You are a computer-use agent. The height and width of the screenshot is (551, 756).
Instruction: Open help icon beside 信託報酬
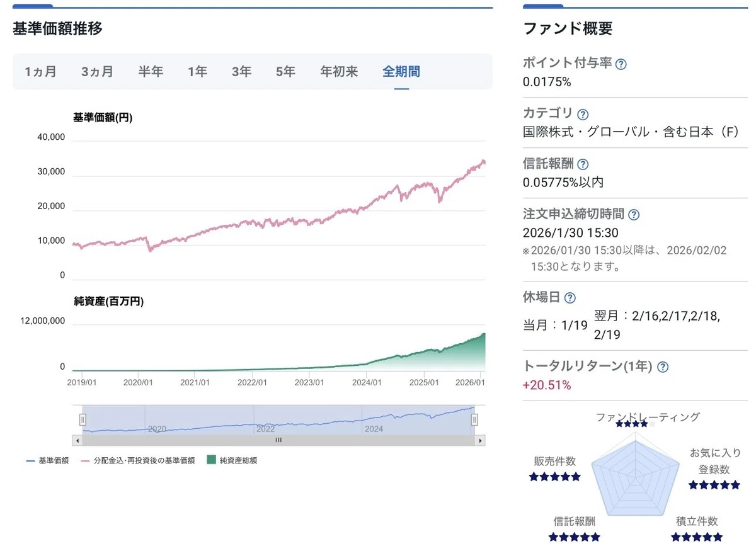pyautogui.click(x=583, y=164)
